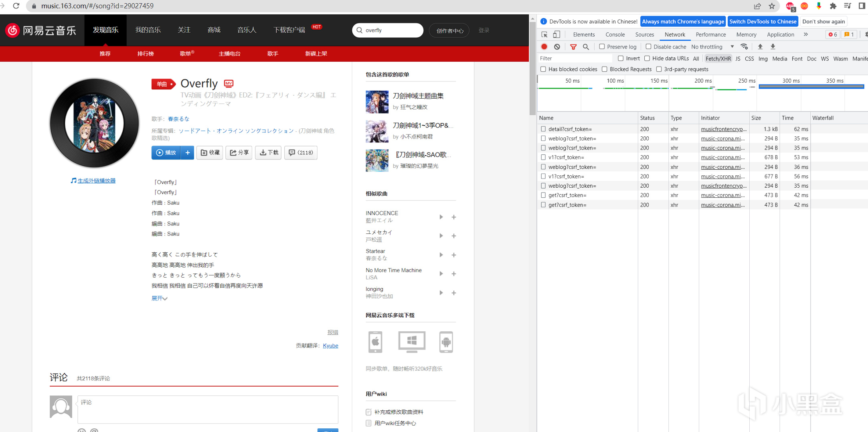Click the DevTools error count badge
The image size is (868, 432).
(833, 34)
